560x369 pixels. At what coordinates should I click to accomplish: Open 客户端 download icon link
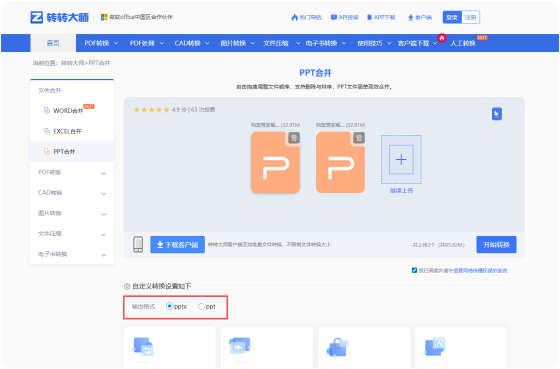(x=420, y=17)
